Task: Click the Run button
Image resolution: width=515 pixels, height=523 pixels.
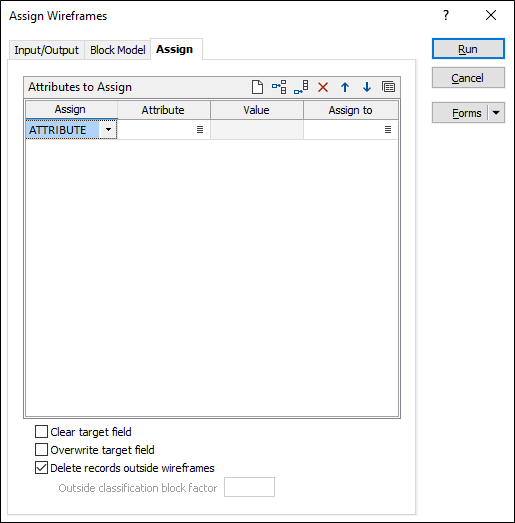Action: (468, 49)
